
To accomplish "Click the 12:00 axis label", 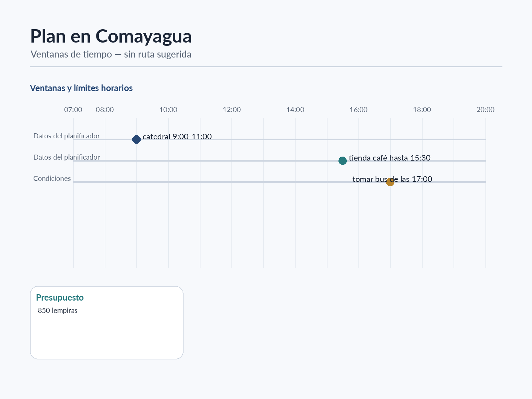I will [232, 110].
